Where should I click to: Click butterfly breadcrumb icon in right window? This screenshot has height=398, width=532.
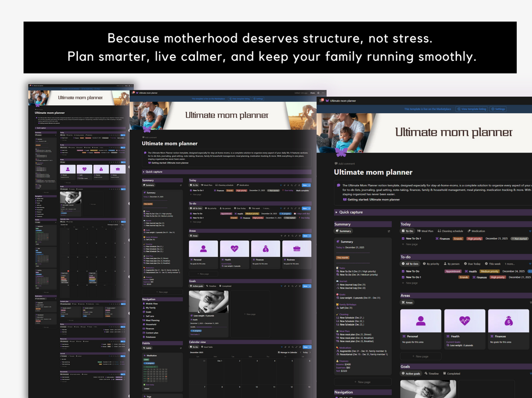327,101
